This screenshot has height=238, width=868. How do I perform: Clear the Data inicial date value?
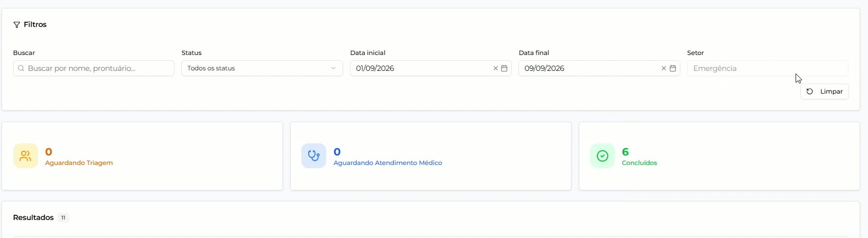(x=496, y=68)
